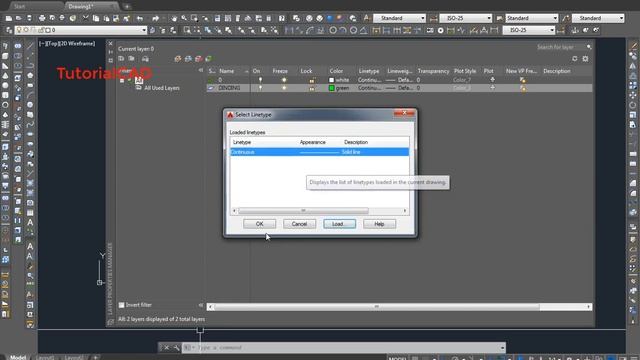Click the Linear Dimension icon in dimension toolbar
Viewport: 640px width, 360px height.
pos(289,30)
